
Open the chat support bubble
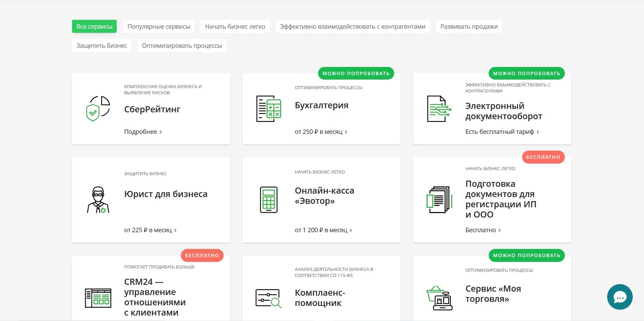coord(619,297)
